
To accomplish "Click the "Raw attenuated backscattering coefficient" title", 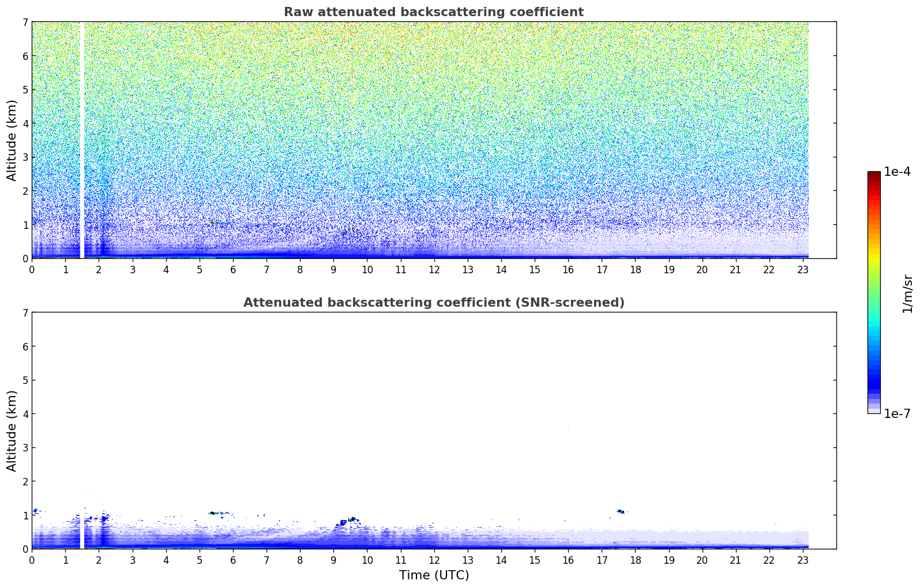I will pyautogui.click(x=434, y=12).
